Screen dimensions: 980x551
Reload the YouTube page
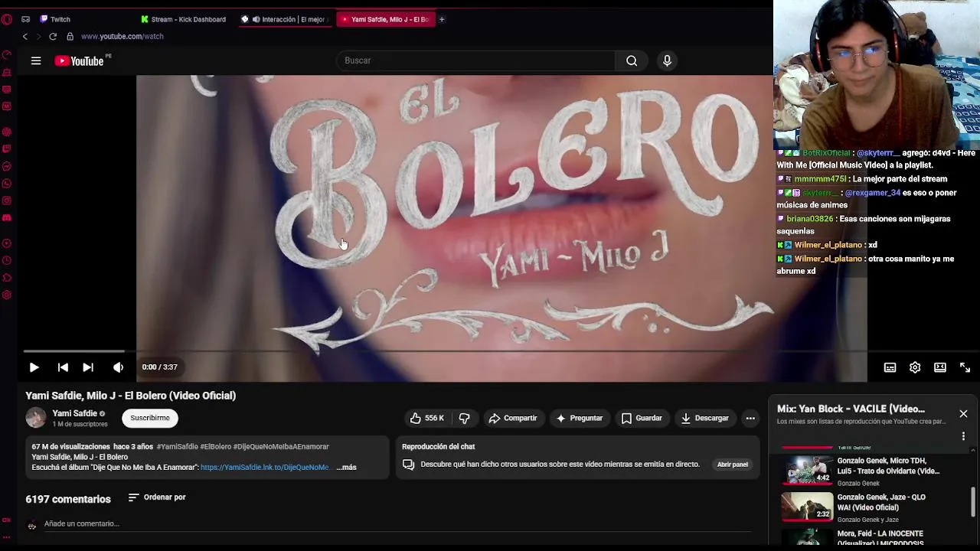point(53,37)
